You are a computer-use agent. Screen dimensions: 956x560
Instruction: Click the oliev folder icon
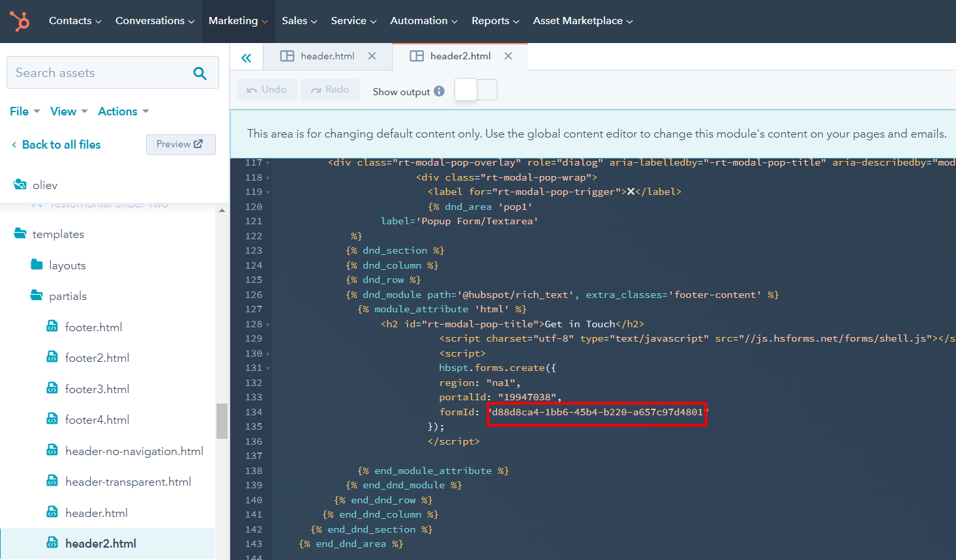pos(20,185)
